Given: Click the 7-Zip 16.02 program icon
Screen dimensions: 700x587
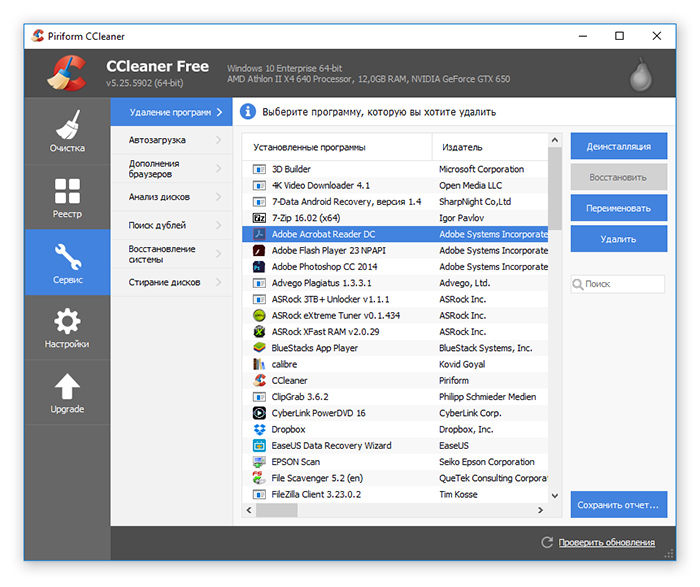Looking at the screenshot, I should tap(259, 218).
